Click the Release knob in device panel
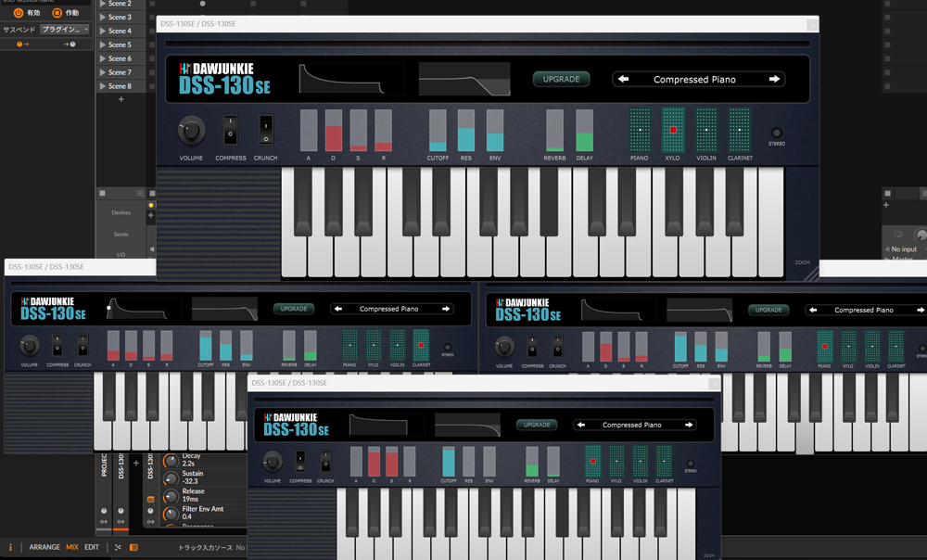This screenshot has height=560, width=927. (x=171, y=496)
